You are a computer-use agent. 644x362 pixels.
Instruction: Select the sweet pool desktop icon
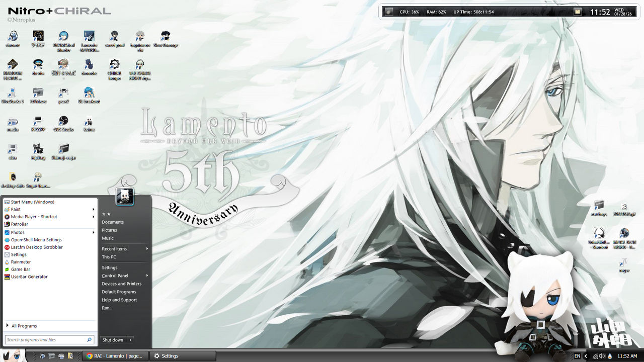coord(115,39)
